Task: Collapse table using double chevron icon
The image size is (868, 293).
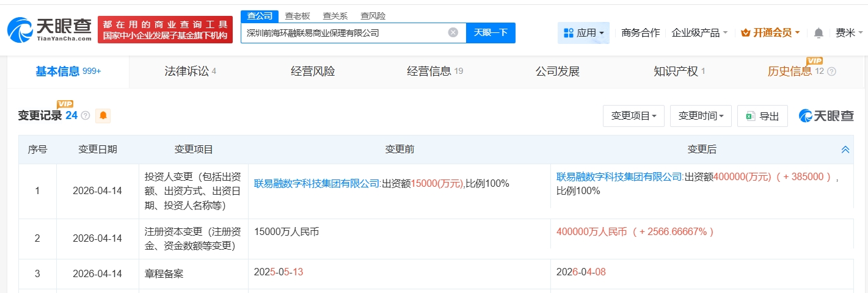Action: [x=845, y=150]
